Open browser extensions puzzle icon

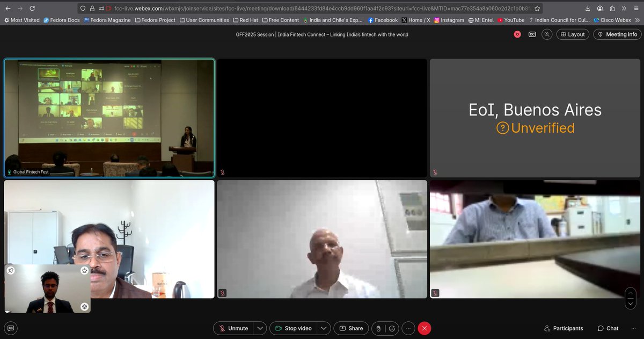click(x=612, y=8)
